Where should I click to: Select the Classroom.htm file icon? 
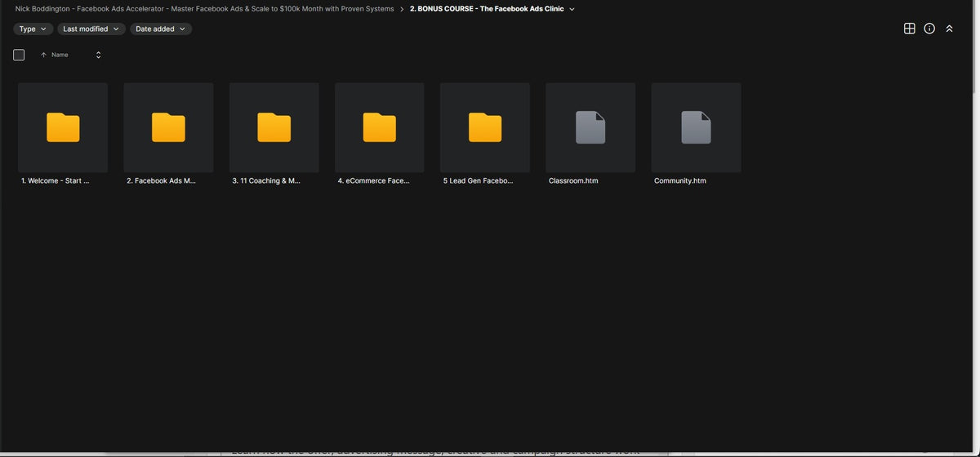[x=590, y=127]
